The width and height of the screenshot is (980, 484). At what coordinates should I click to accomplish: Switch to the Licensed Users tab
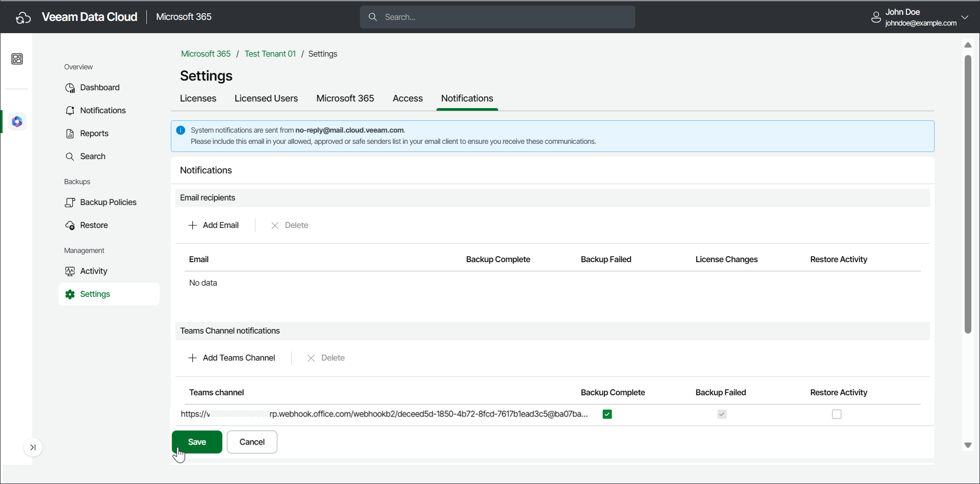pyautogui.click(x=266, y=98)
